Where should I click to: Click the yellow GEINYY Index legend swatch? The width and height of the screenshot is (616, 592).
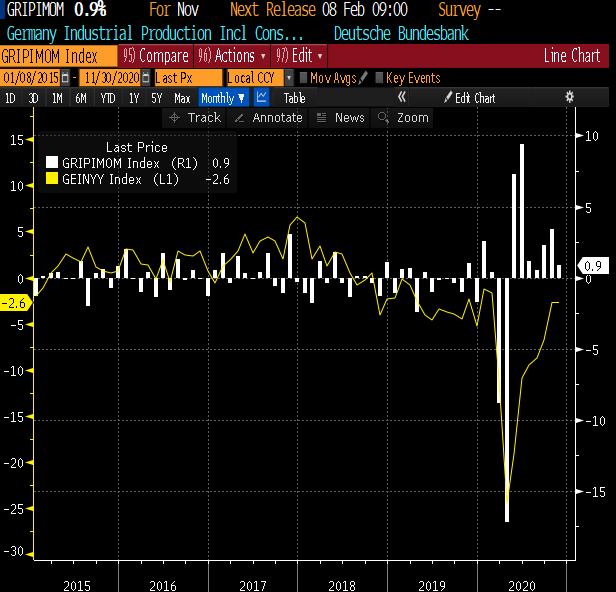[x=52, y=179]
